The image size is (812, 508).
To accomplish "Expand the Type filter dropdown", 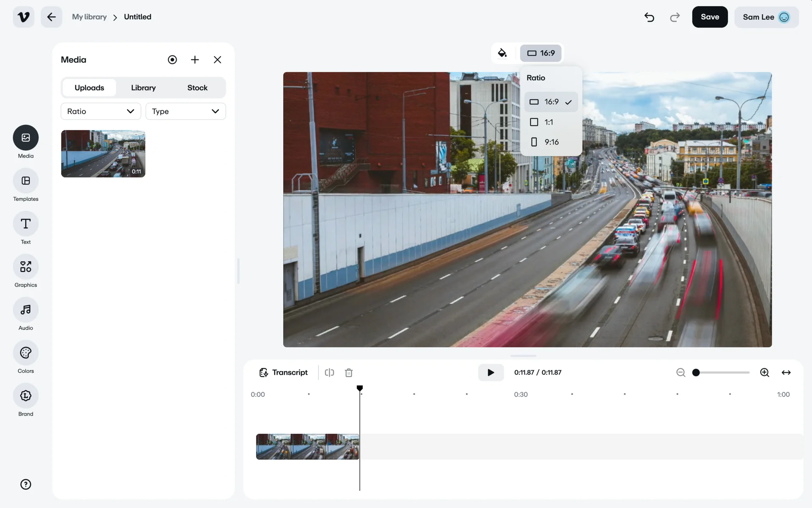I will 185,111.
